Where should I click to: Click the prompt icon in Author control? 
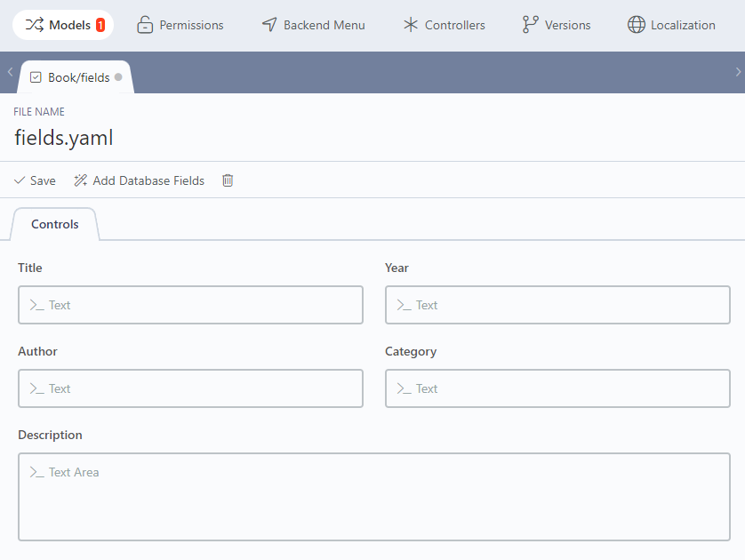(36, 388)
